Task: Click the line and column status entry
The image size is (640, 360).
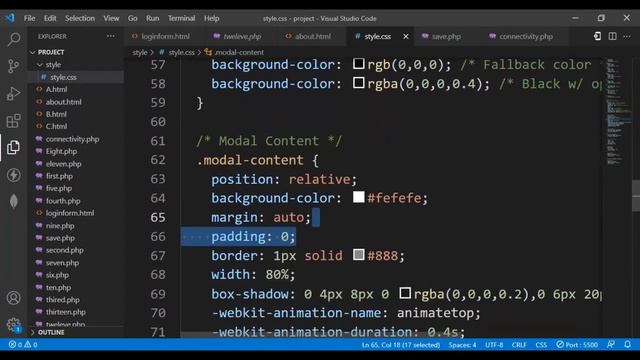Action: point(401,345)
